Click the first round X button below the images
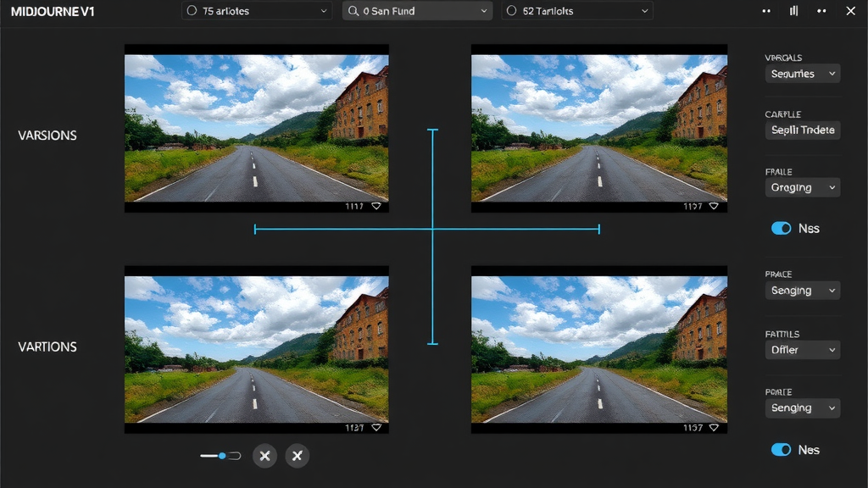The image size is (868, 488). [x=264, y=456]
